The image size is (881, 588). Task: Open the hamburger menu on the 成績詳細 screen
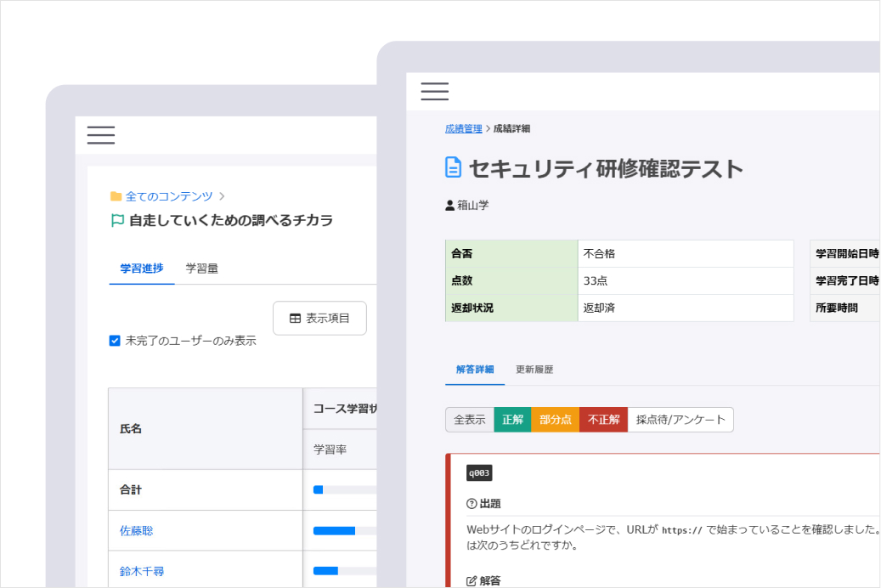pyautogui.click(x=434, y=91)
